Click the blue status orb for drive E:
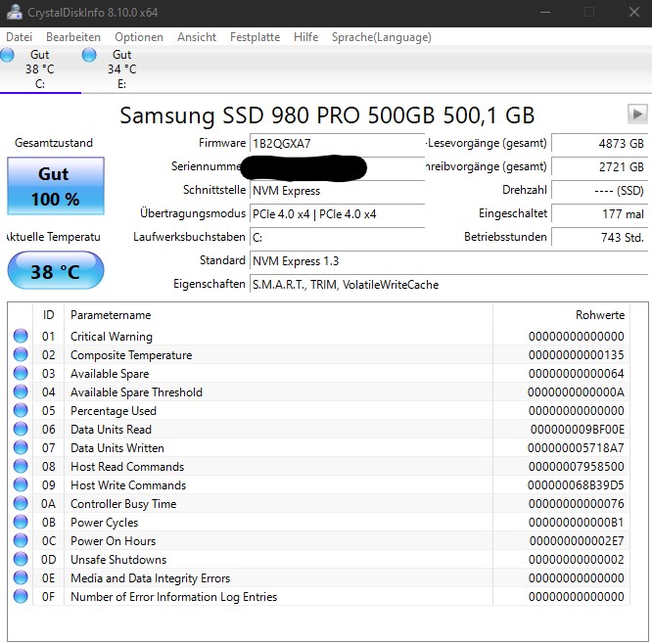Viewport: 652px width, 644px height. (x=89, y=55)
